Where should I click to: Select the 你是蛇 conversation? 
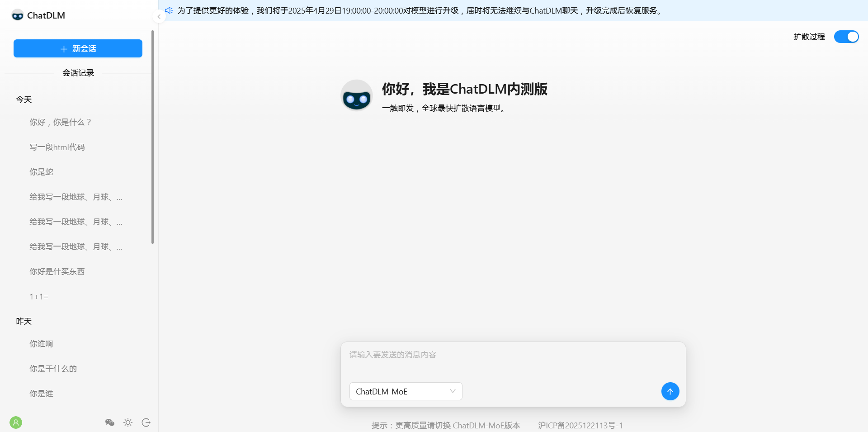41,172
